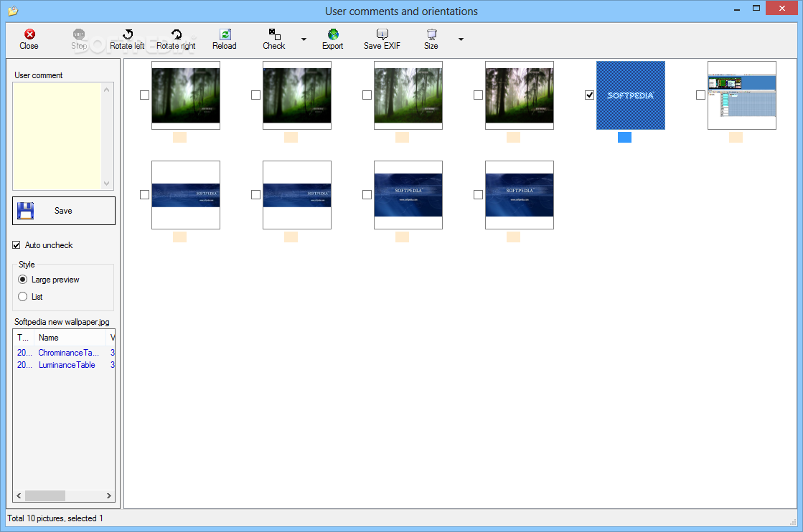Click the Save comment button
The width and height of the screenshot is (803, 532).
click(64, 211)
